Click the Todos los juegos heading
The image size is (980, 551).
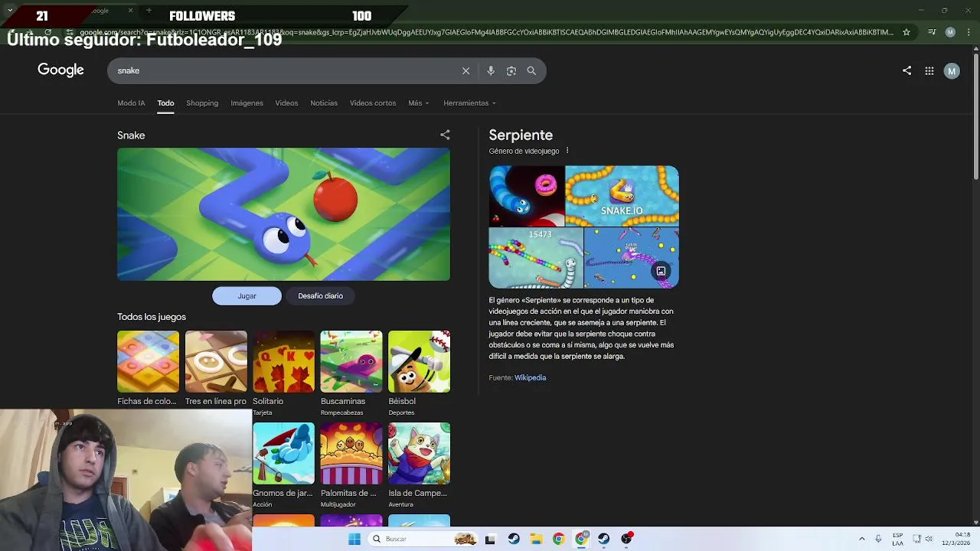click(x=152, y=317)
